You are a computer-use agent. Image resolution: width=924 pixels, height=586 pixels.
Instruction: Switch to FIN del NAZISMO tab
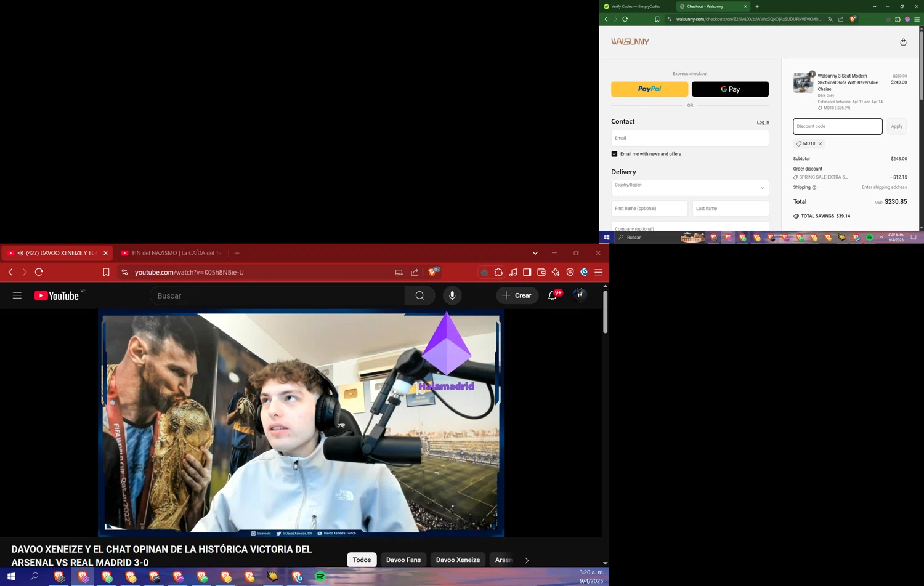(172, 253)
